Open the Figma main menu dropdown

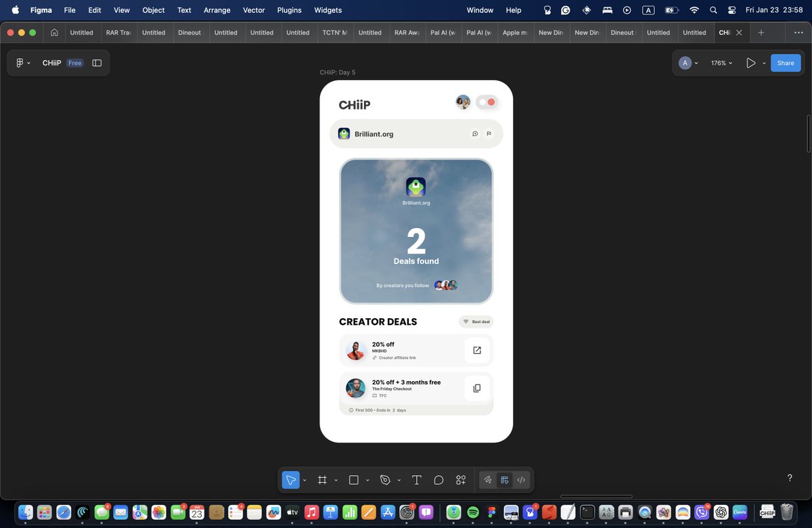22,63
